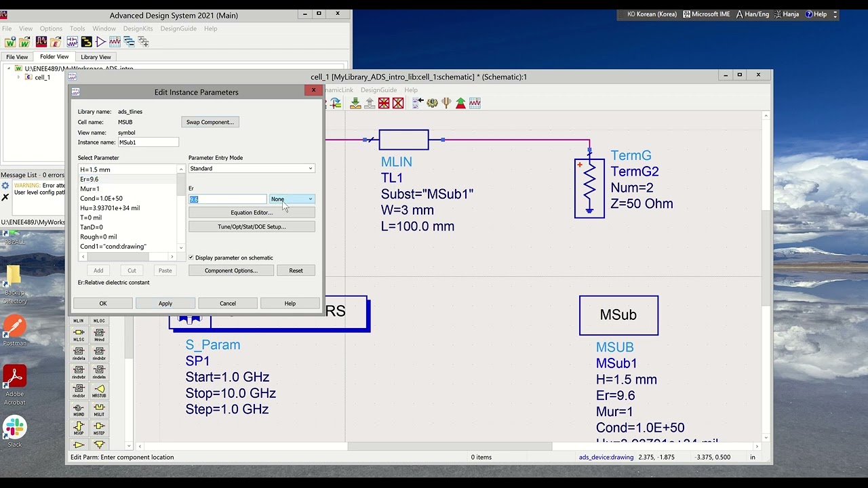The image size is (868, 488).
Task: Click the open example folder icon
Action: coord(55,42)
